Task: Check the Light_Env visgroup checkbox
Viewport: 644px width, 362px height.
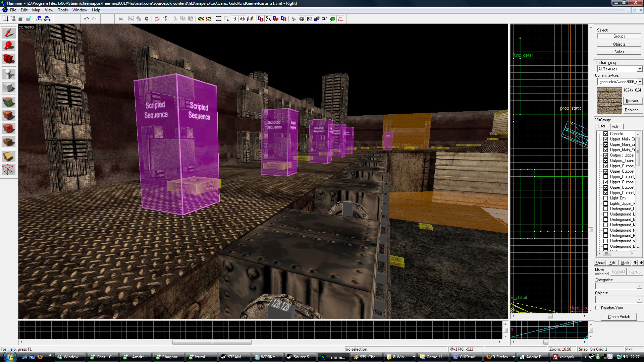Action: point(606,198)
